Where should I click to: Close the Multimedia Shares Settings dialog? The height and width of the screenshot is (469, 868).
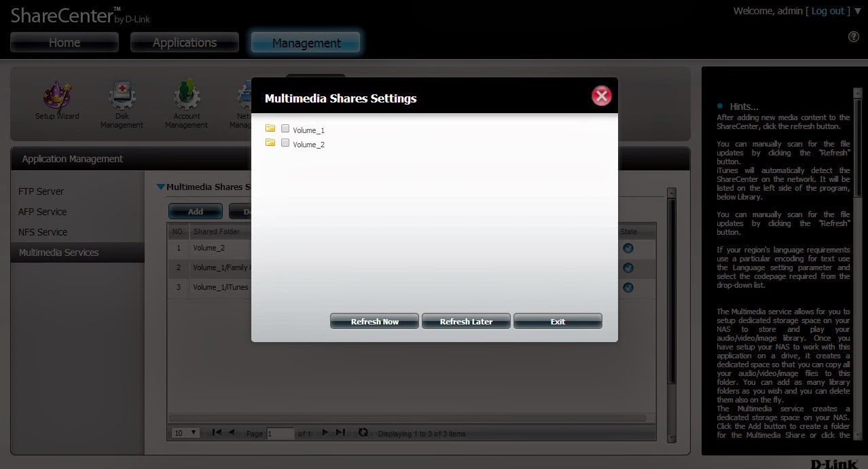601,96
